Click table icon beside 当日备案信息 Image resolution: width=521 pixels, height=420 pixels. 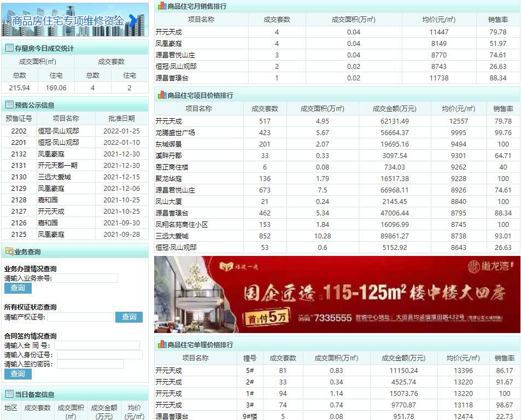click(x=9, y=394)
